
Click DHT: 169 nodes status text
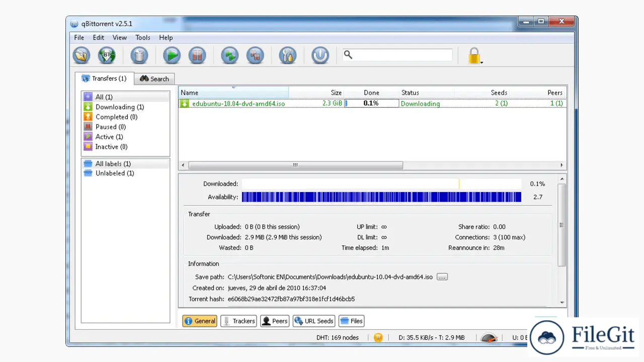[338, 337]
